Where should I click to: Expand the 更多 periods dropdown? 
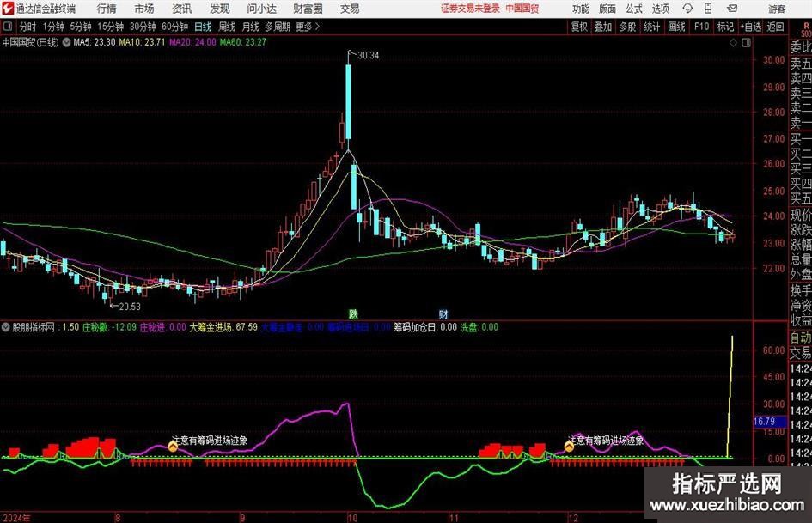(x=307, y=27)
